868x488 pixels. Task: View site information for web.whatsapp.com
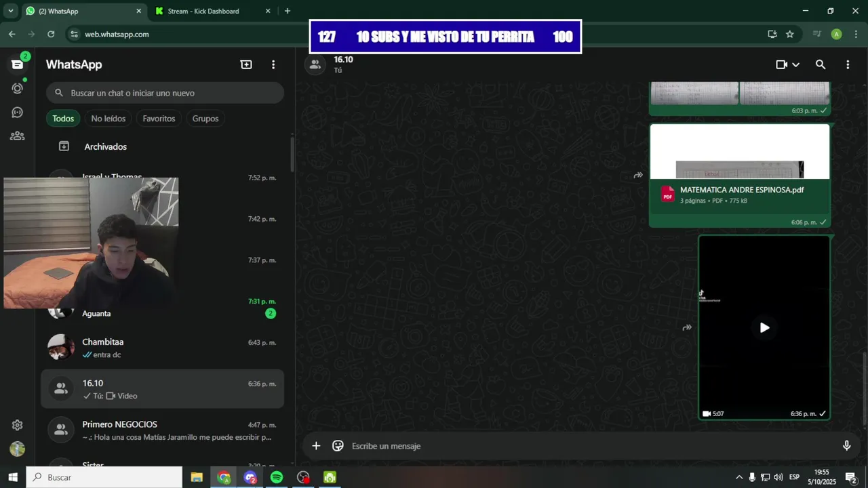74,34
